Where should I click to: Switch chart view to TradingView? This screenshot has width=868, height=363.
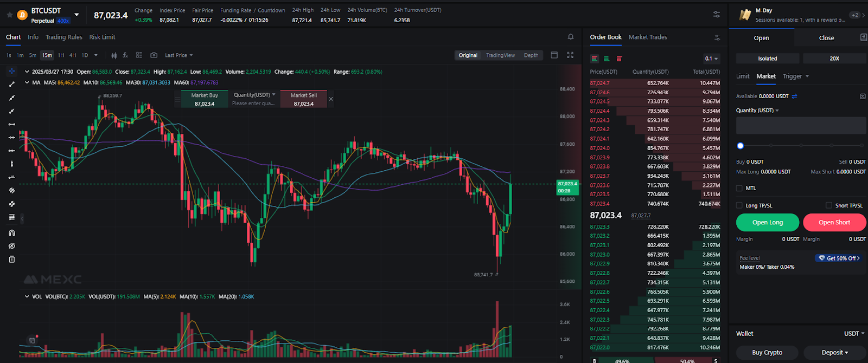click(500, 55)
